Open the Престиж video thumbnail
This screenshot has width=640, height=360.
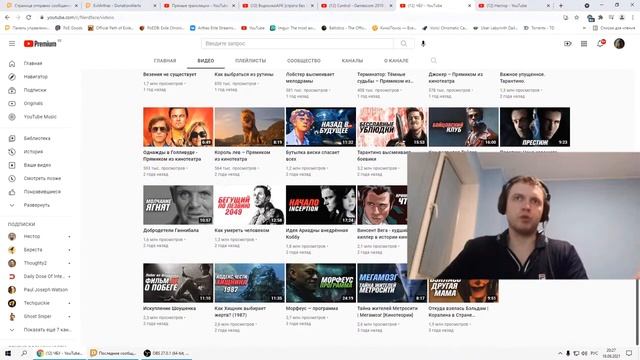click(535, 127)
